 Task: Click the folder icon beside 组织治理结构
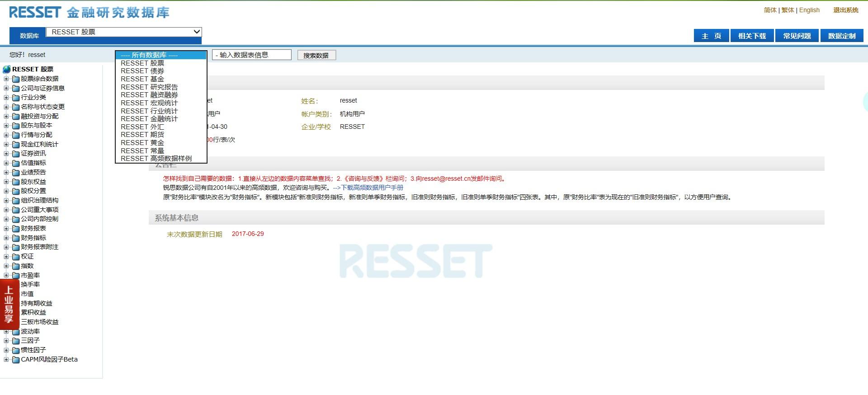[16, 201]
